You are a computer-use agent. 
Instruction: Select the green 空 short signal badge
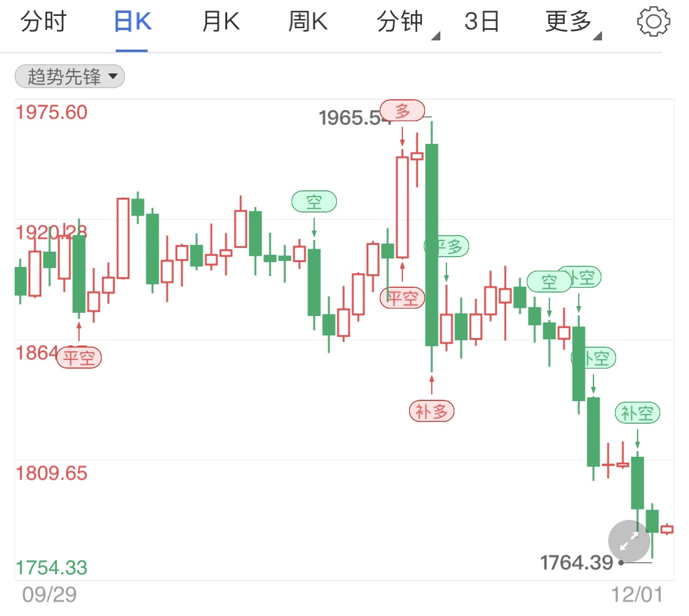point(314,201)
